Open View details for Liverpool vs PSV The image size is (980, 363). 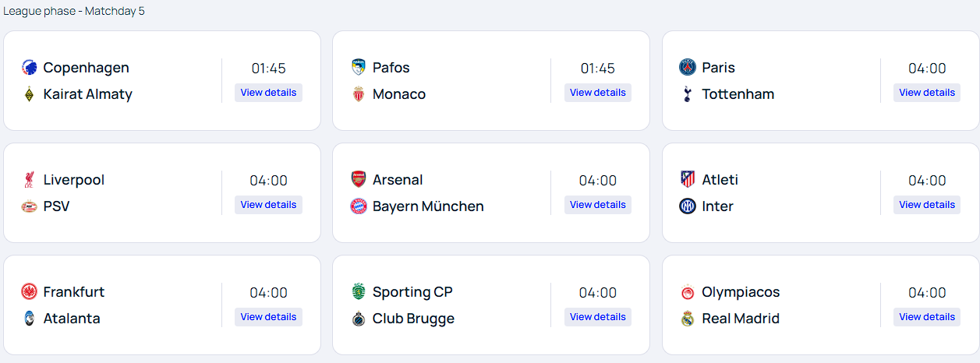pos(268,205)
